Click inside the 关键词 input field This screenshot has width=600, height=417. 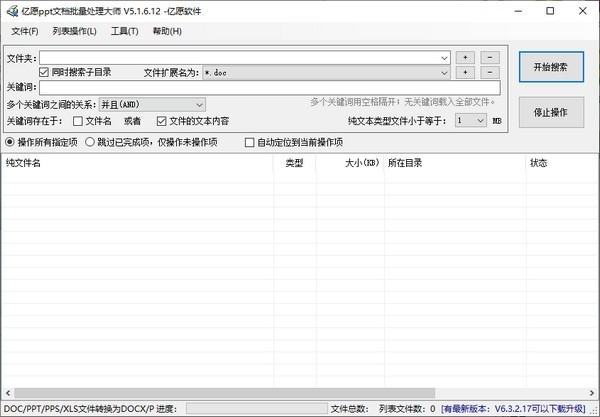(x=270, y=88)
